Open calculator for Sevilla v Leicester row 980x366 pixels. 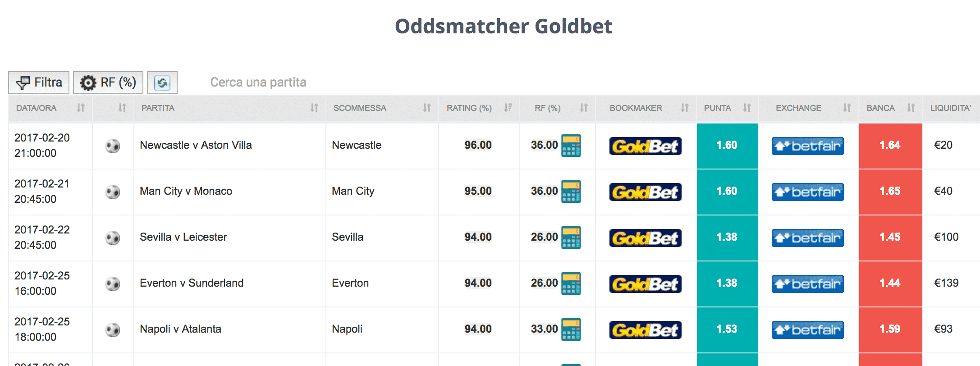(x=571, y=238)
